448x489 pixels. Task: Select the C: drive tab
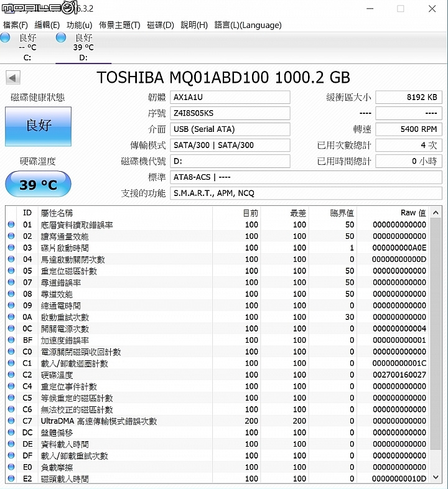27,47
